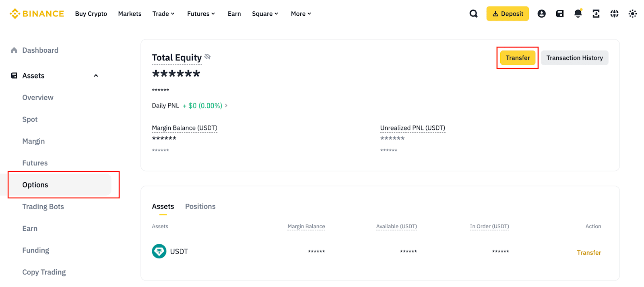Expand the Futures dropdown in header

(x=201, y=14)
